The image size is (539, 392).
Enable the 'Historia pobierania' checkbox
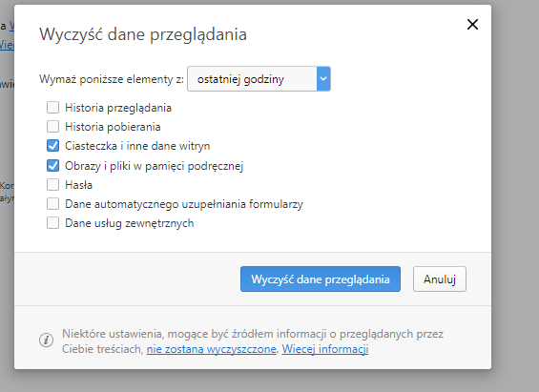[x=52, y=127]
